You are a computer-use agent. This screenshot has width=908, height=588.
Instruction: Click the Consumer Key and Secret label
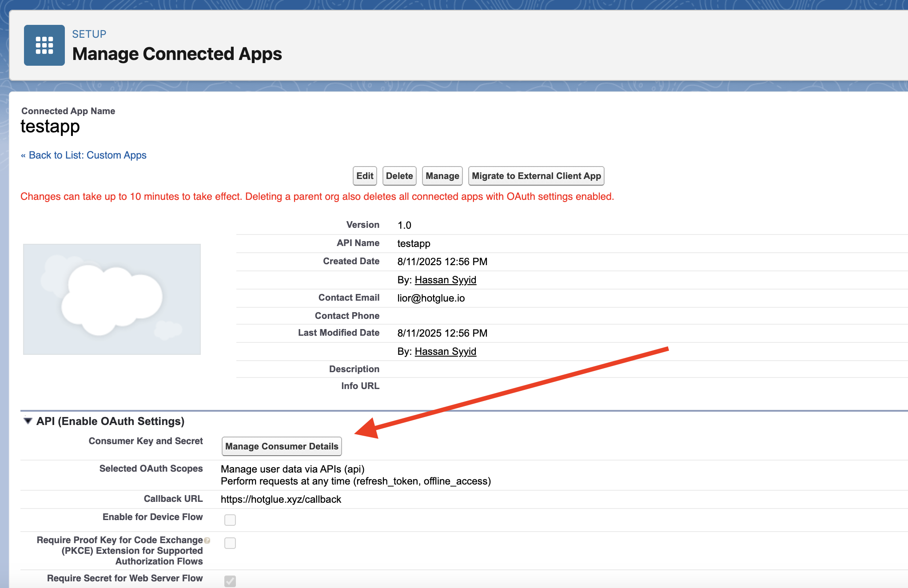(x=146, y=441)
